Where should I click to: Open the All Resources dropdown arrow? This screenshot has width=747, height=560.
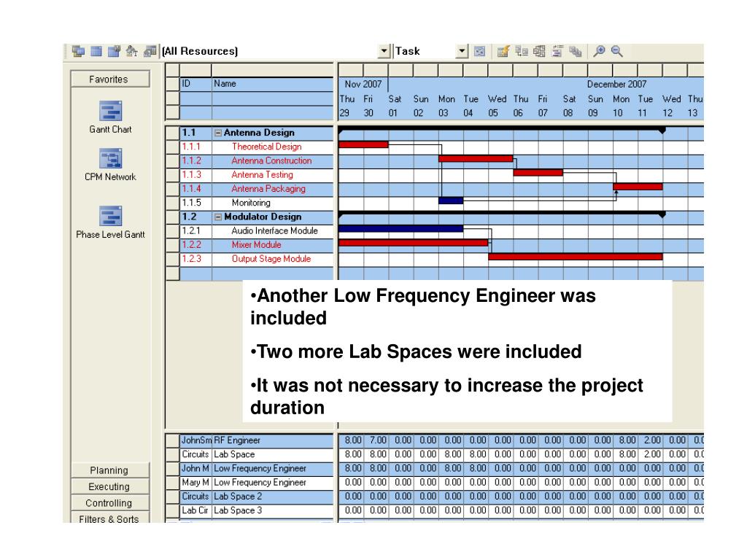384,51
